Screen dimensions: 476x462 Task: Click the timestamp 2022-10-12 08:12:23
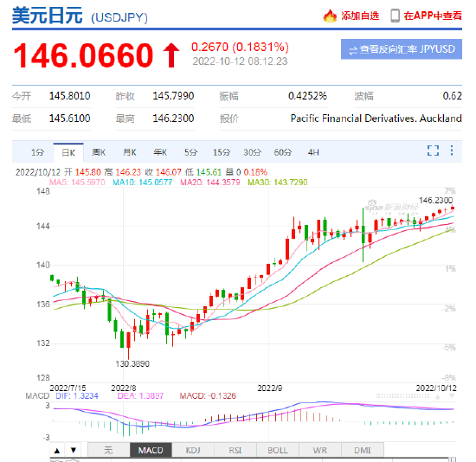click(240, 61)
